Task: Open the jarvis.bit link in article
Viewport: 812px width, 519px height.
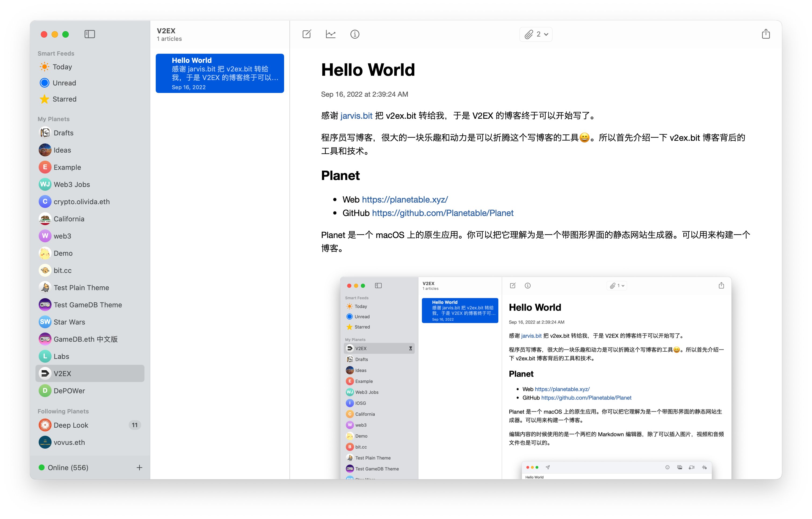Action: [356, 116]
